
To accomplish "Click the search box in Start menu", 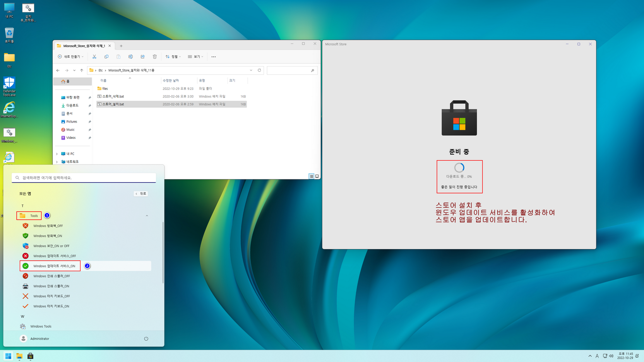I will 84,178.
